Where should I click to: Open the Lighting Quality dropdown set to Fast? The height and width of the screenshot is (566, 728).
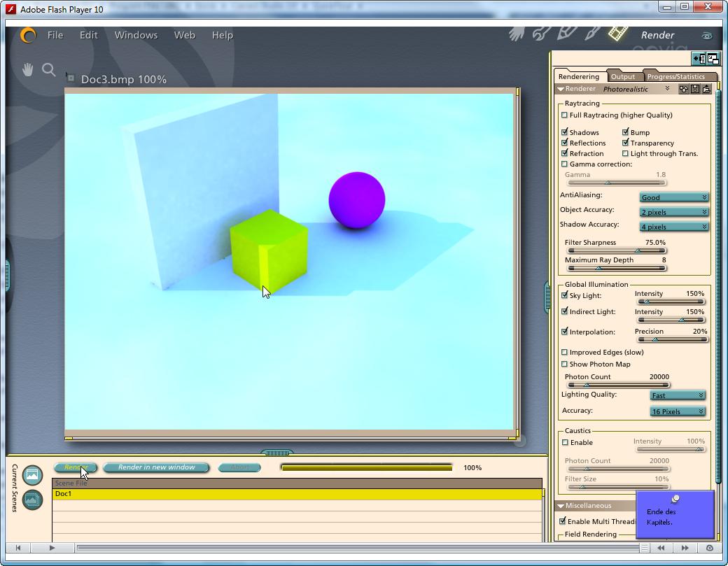[678, 395]
